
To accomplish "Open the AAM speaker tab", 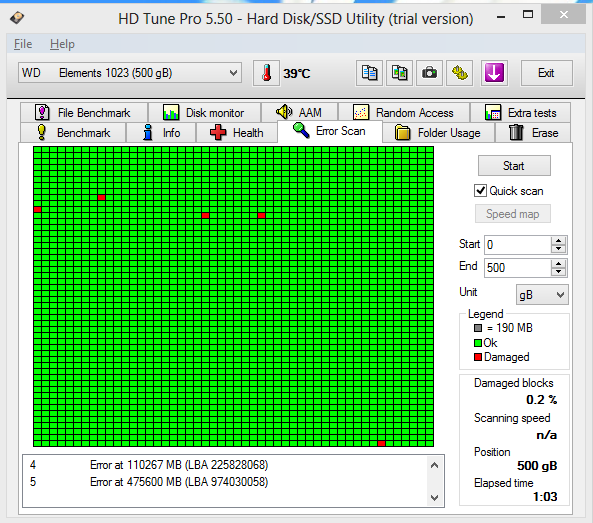I will click(x=299, y=112).
